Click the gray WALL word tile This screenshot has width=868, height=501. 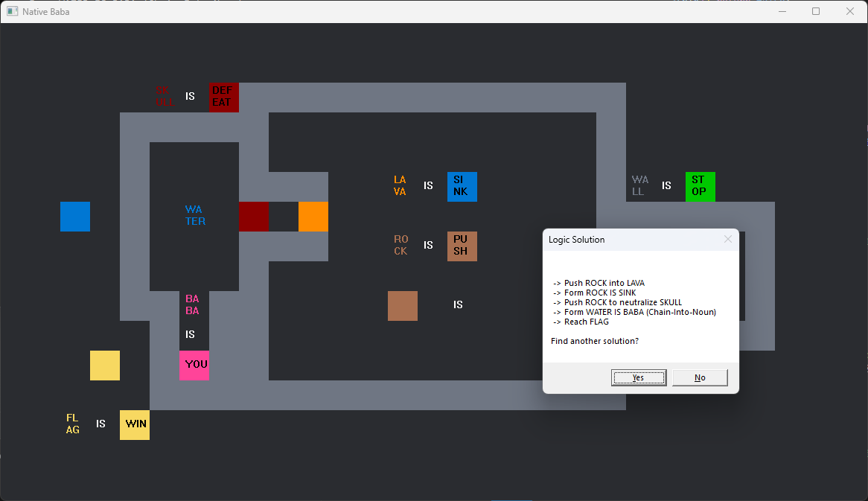640,185
